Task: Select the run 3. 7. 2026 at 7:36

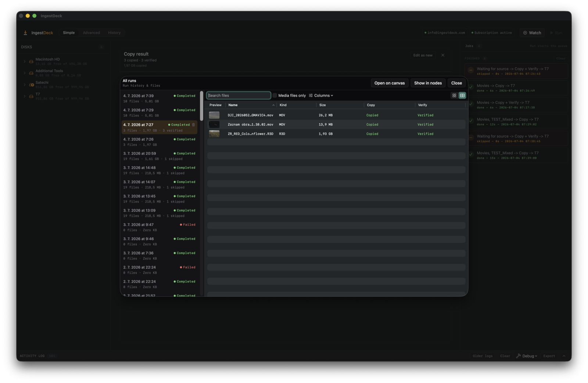Action: click(x=159, y=256)
